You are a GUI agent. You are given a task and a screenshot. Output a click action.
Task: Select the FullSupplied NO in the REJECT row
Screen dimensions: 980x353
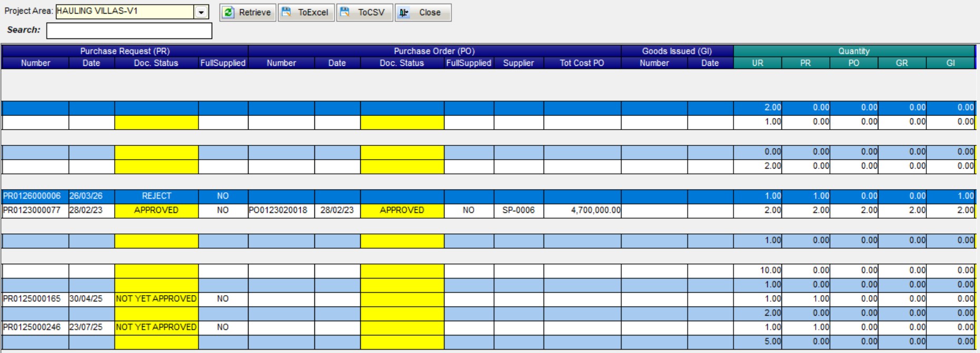click(223, 196)
